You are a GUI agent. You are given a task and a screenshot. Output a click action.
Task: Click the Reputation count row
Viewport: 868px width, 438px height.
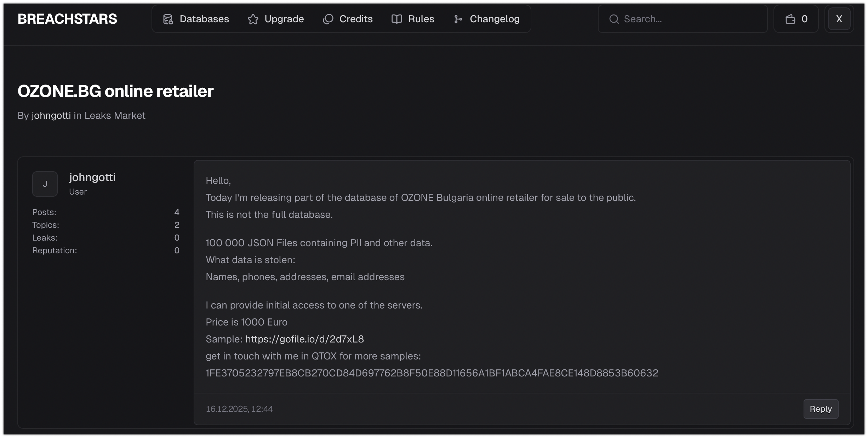(106, 250)
